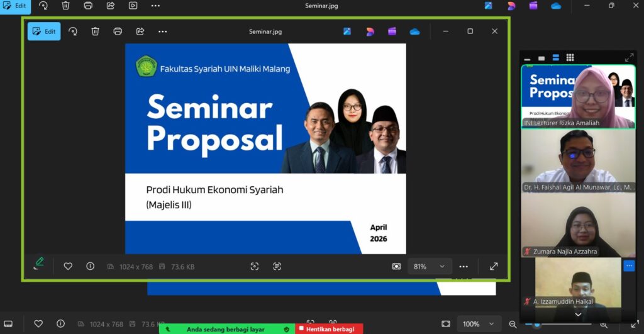Click OneDrive cloud icon in green-bordered window

tap(414, 31)
